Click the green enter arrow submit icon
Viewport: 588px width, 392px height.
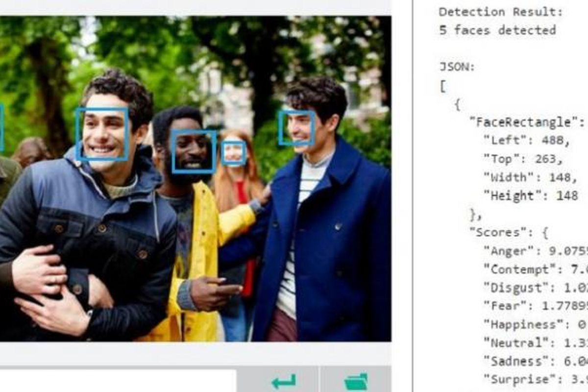[x=284, y=381]
